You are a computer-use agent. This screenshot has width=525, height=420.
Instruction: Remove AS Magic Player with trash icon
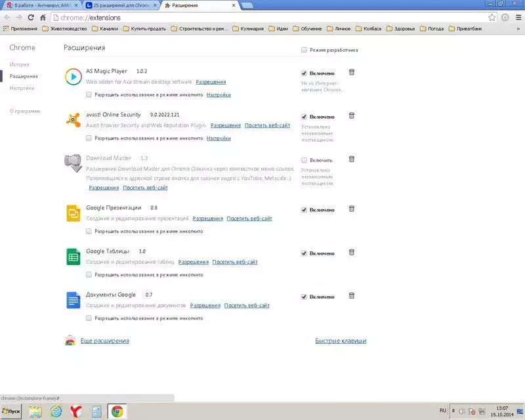352,72
